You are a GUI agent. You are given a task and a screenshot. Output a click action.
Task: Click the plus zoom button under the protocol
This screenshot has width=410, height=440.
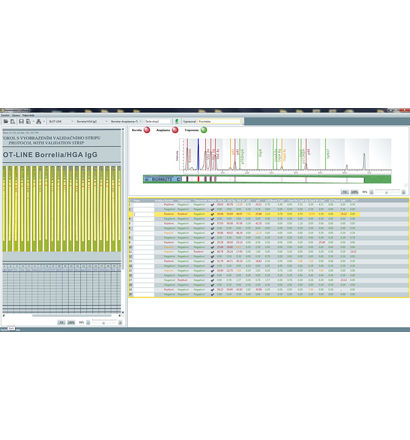pos(120,322)
